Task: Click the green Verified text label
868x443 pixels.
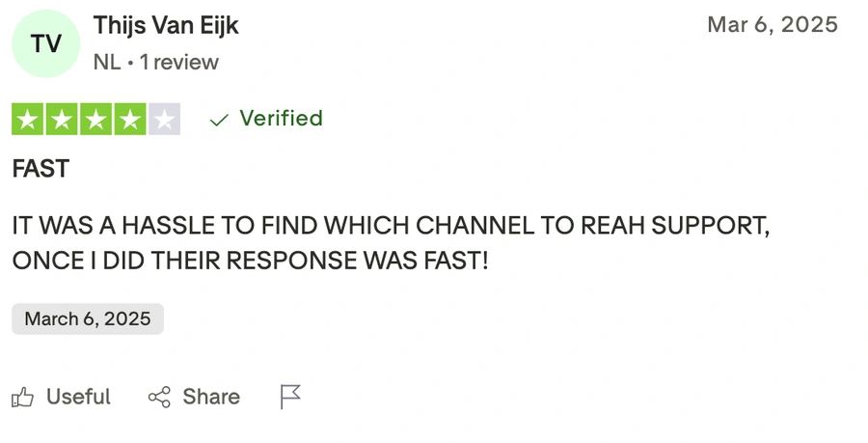Action: [x=281, y=119]
